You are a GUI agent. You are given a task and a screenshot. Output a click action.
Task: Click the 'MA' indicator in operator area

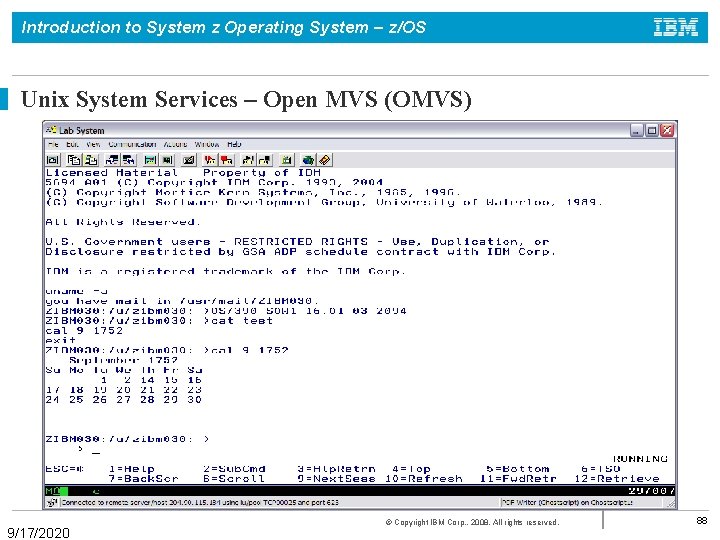click(53, 491)
